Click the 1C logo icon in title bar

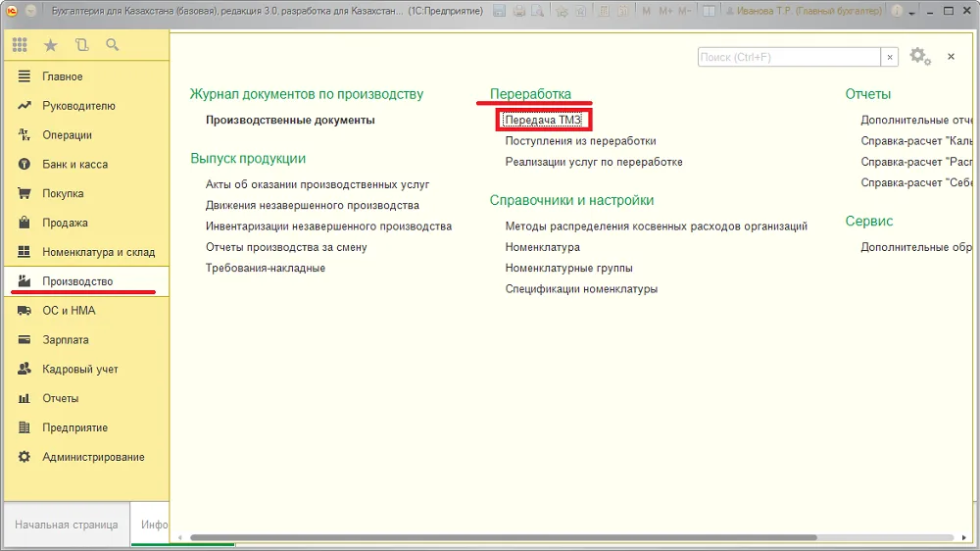pos(11,11)
